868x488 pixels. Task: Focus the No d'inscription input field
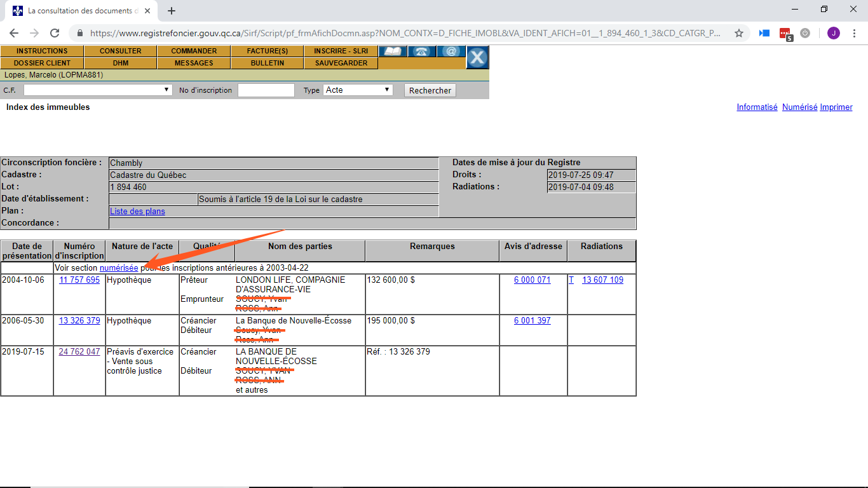coord(266,90)
